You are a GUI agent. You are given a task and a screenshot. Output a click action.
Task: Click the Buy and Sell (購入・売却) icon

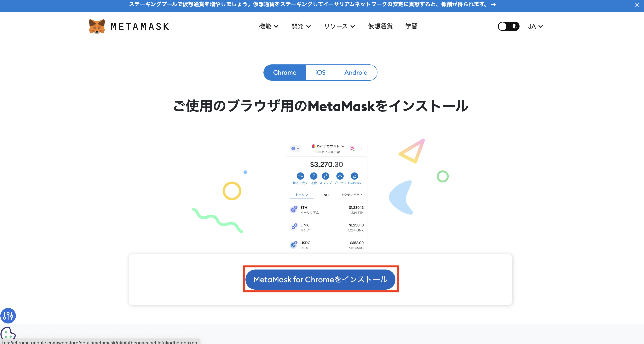click(300, 176)
